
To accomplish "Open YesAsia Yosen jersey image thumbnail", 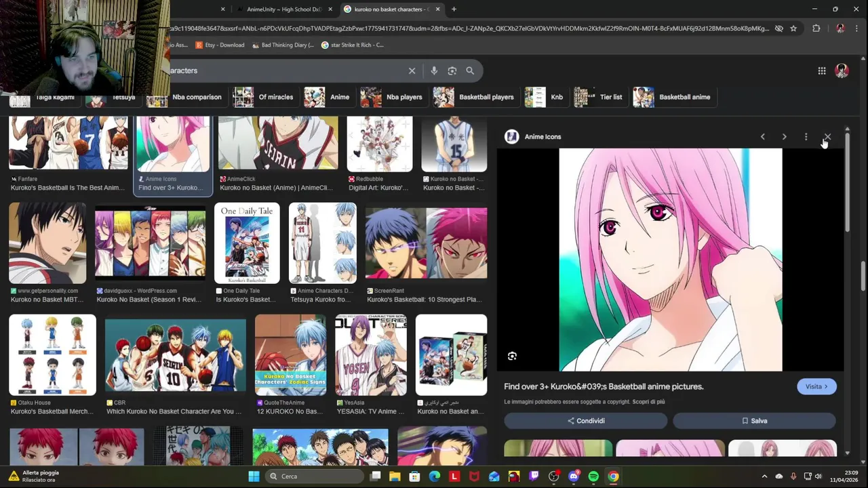I will tap(370, 355).
